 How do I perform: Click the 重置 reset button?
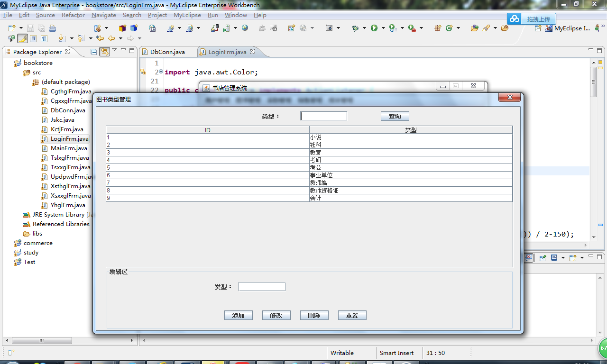[x=352, y=315]
